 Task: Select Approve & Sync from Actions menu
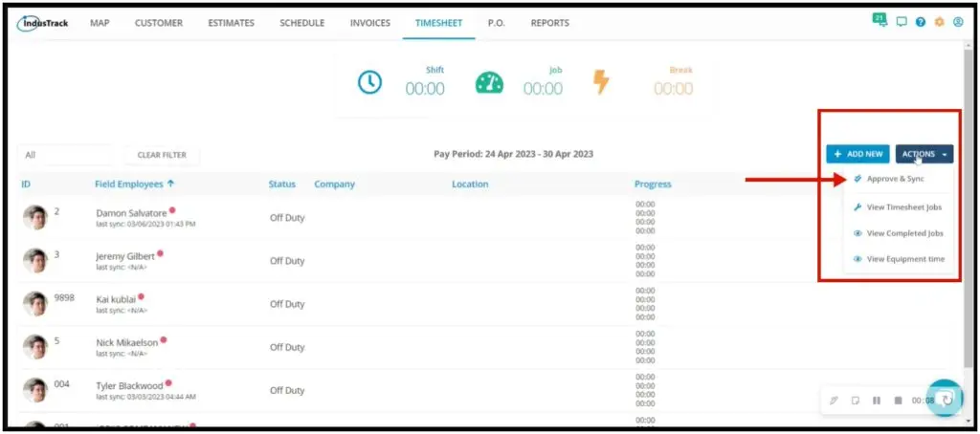point(898,179)
